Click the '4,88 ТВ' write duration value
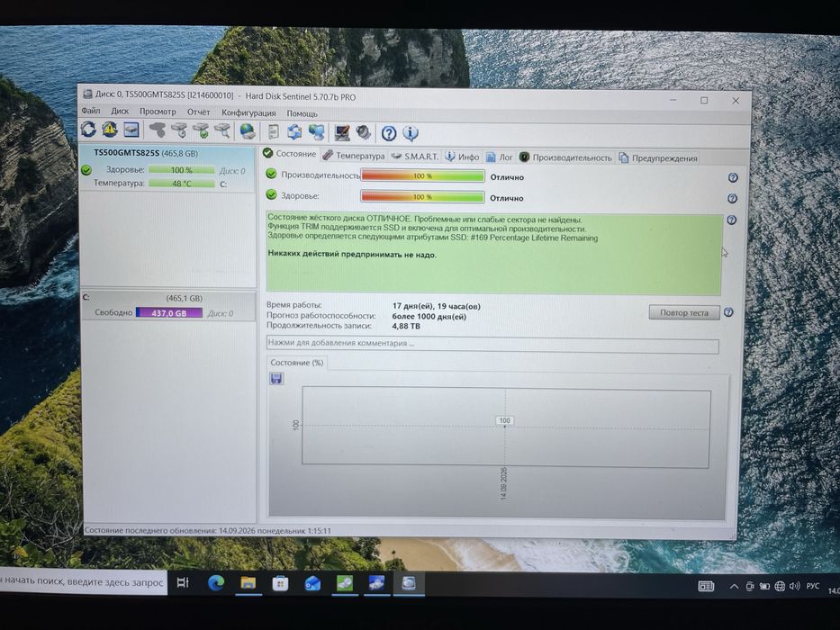Screen dimensions: 840x630 (406, 326)
